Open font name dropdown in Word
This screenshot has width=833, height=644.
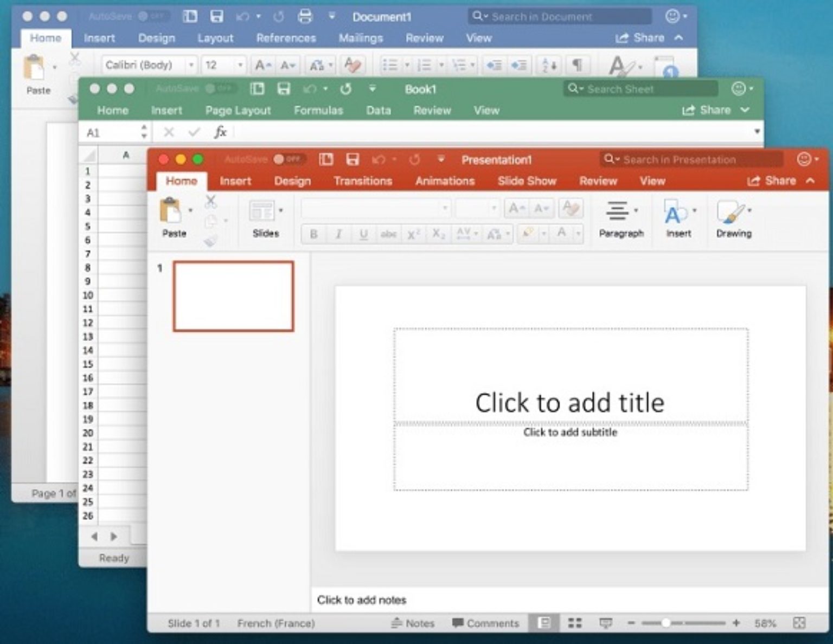pos(191,66)
